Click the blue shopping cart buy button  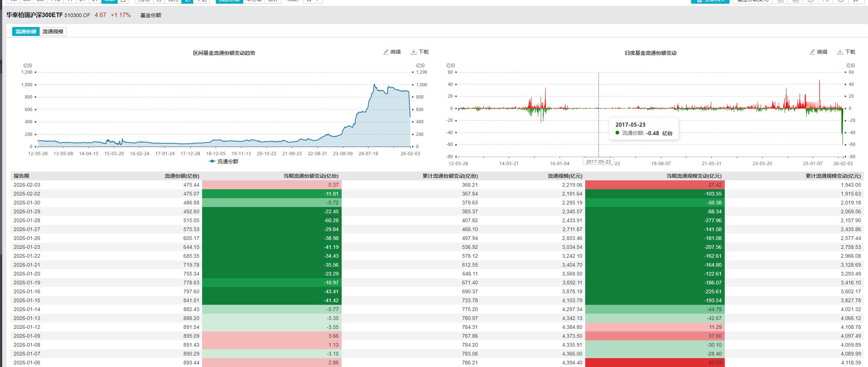710,1
